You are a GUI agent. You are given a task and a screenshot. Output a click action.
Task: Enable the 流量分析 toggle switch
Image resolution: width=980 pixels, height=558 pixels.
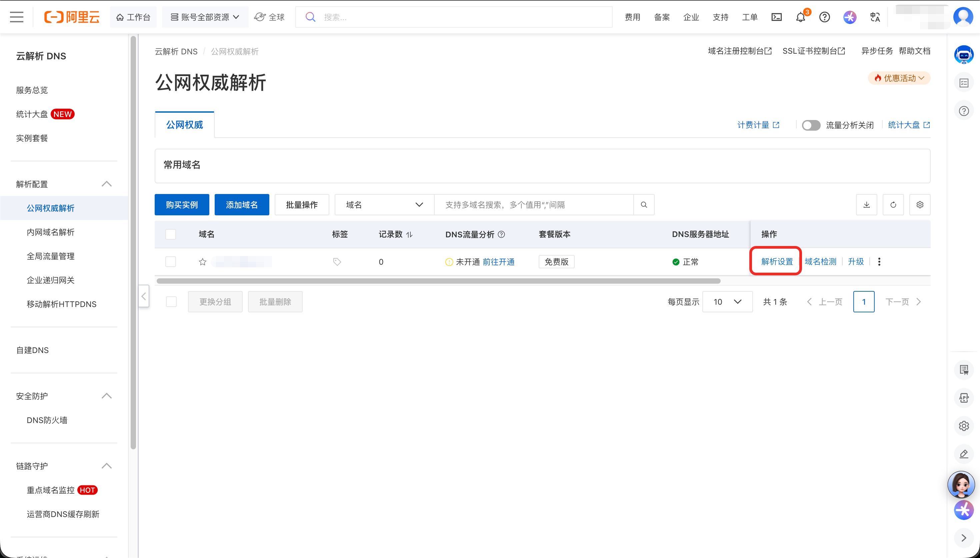tap(811, 125)
